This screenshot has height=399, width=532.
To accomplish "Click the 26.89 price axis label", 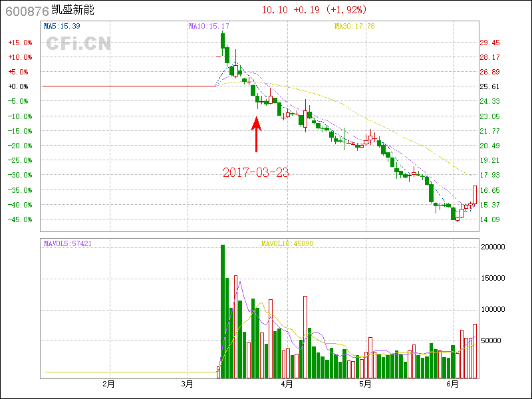I will [489, 72].
